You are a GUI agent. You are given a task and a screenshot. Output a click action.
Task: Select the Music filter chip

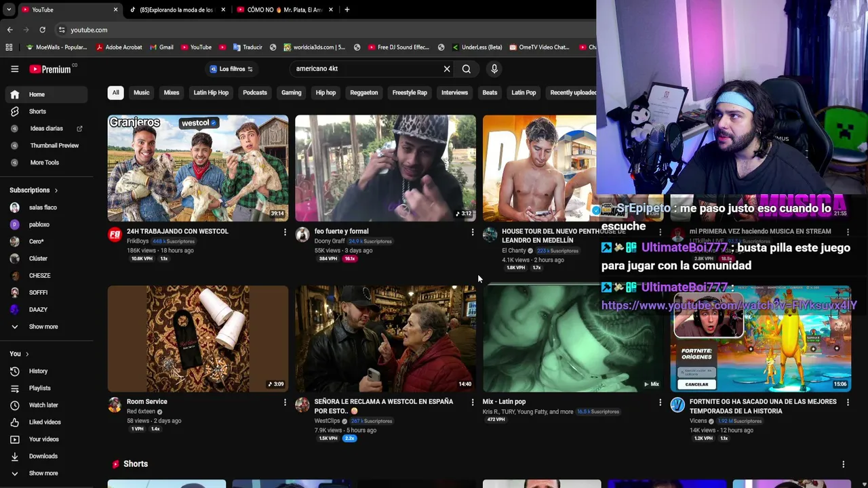point(141,92)
